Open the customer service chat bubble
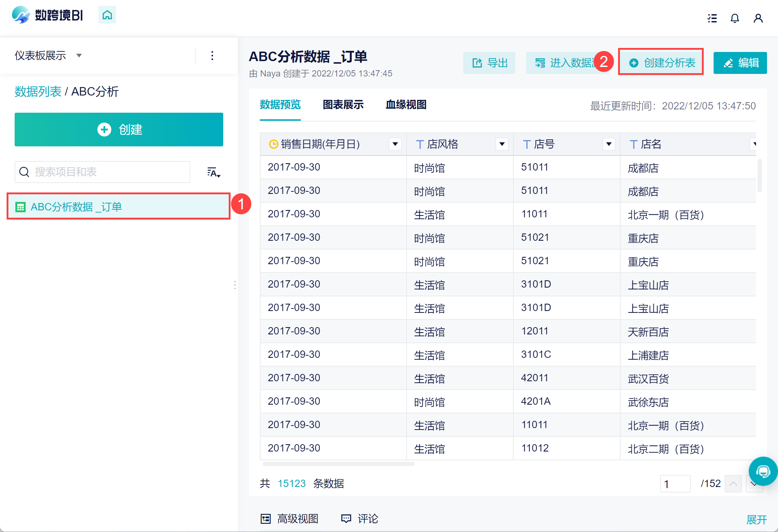Screen dimensions: 778x532 (763, 471)
